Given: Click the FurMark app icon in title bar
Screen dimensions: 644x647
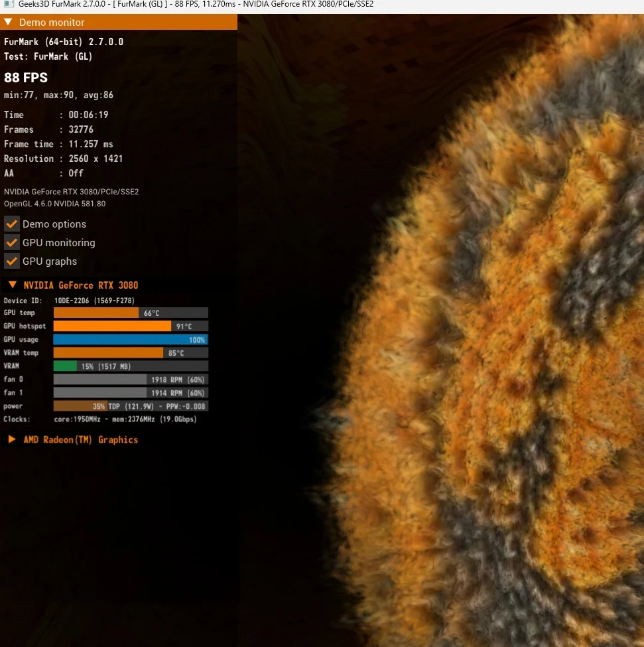Looking at the screenshot, I should tap(9, 4).
